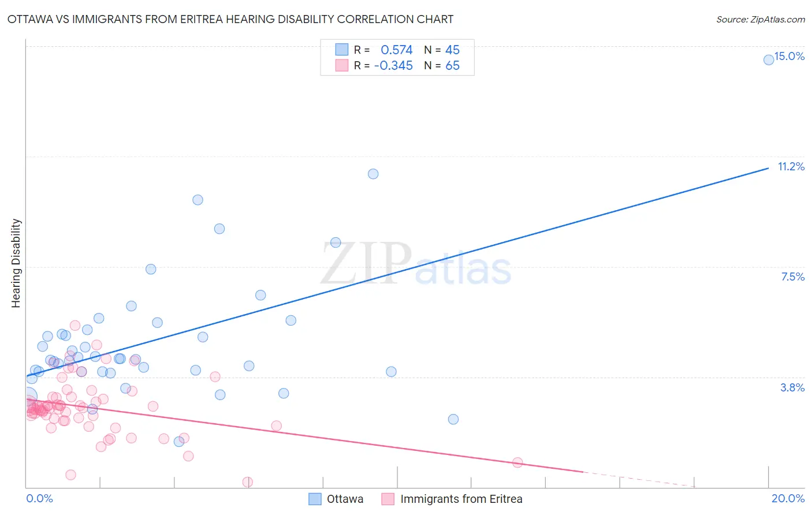
Task: Click the pink swatch beside R = -0.345
Action: [342, 65]
